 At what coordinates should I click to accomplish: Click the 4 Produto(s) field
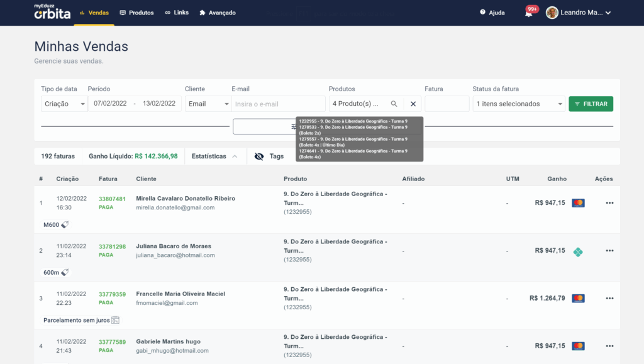[x=357, y=104]
